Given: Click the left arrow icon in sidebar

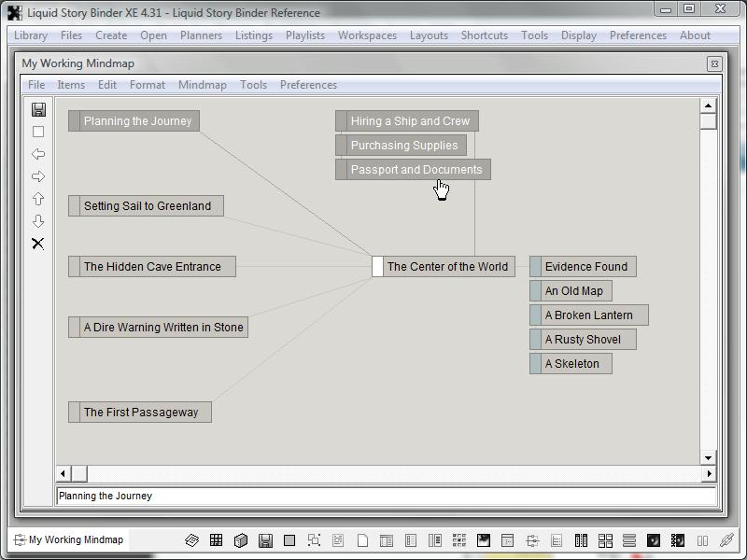Looking at the screenshot, I should pos(38,154).
